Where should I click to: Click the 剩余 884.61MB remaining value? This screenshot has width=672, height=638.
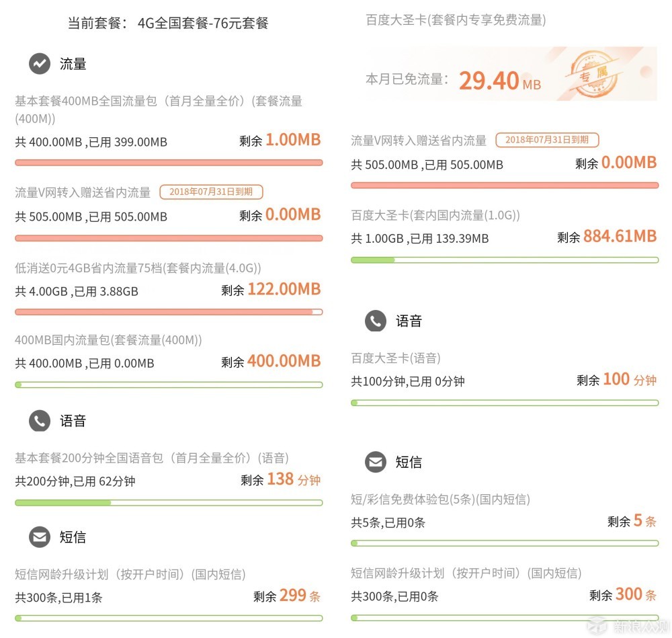[607, 236]
